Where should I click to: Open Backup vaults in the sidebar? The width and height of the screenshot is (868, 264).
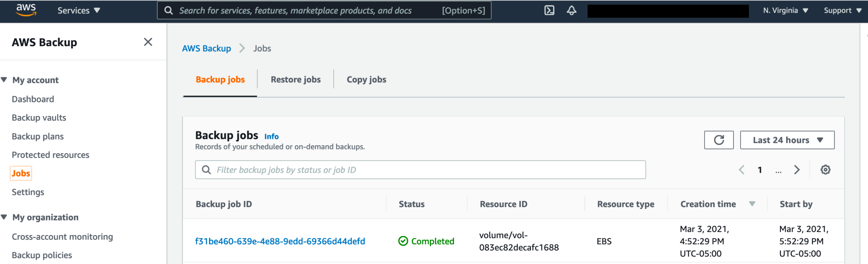click(39, 118)
